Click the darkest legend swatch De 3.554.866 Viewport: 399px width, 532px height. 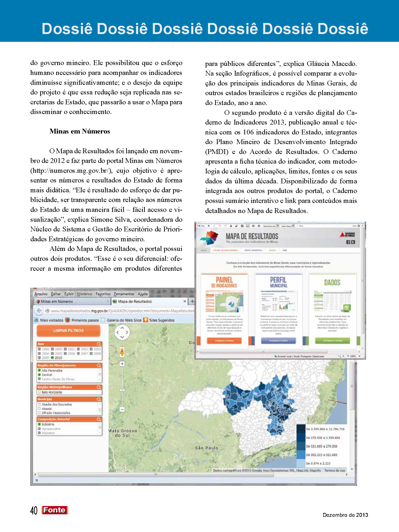point(301,429)
